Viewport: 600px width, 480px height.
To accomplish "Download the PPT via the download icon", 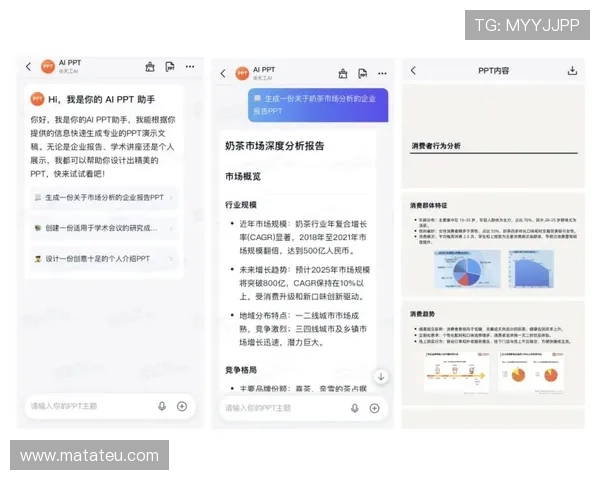I will [x=572, y=70].
